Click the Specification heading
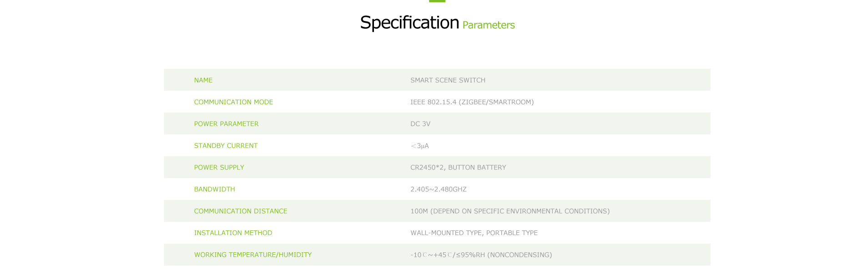868x276 pixels. [x=409, y=23]
